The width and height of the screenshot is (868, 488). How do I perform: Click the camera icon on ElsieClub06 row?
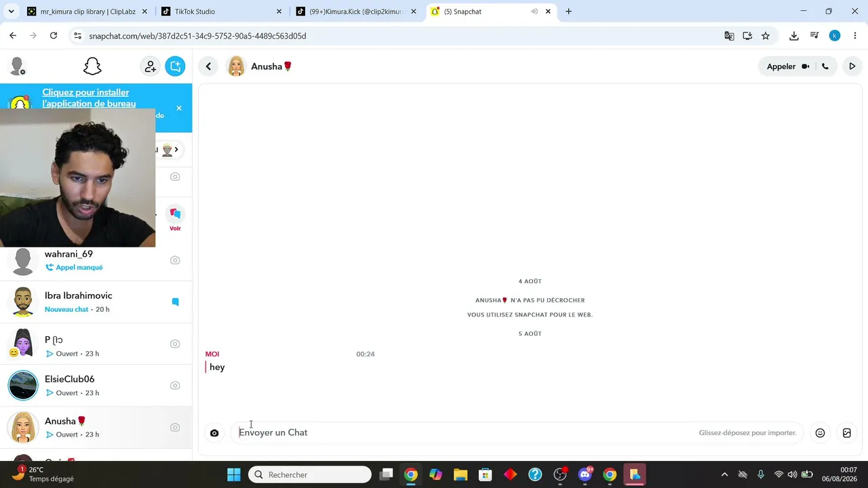[x=175, y=385]
